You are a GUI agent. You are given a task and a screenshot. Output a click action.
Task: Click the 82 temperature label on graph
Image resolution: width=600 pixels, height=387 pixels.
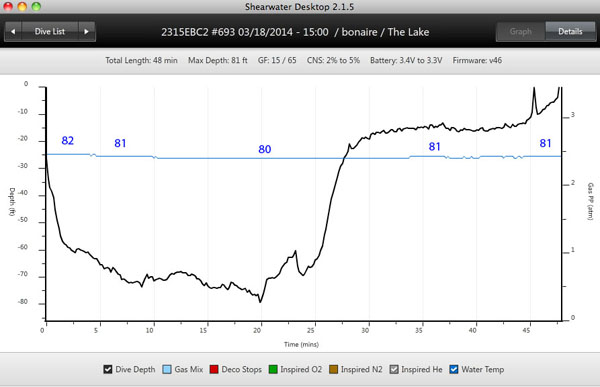coord(68,140)
